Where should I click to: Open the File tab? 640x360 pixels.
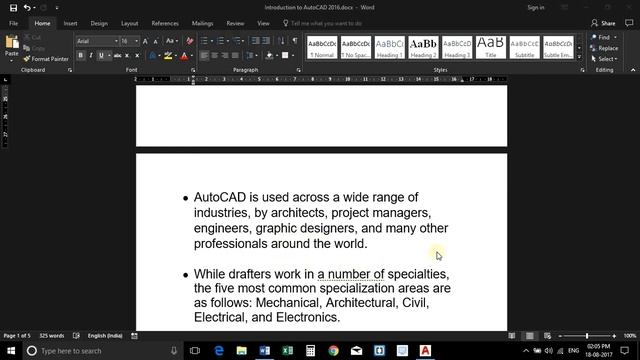(x=13, y=24)
